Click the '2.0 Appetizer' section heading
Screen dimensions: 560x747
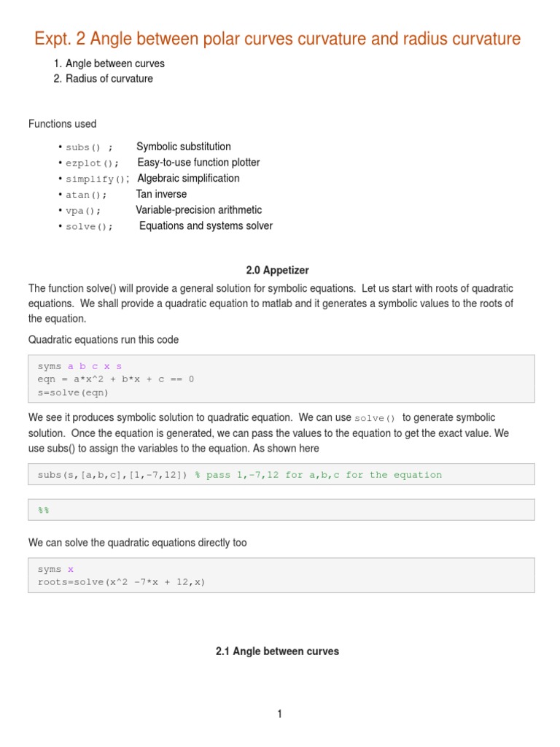click(x=277, y=270)
